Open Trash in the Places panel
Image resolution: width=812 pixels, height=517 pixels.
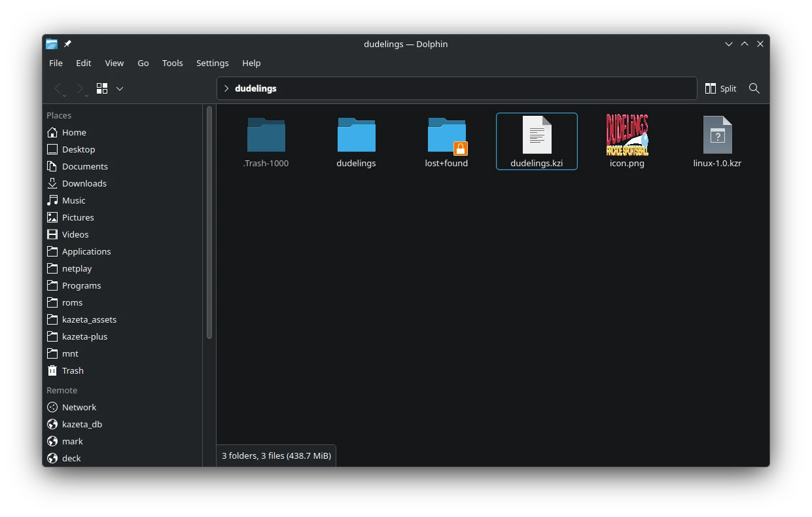click(73, 370)
